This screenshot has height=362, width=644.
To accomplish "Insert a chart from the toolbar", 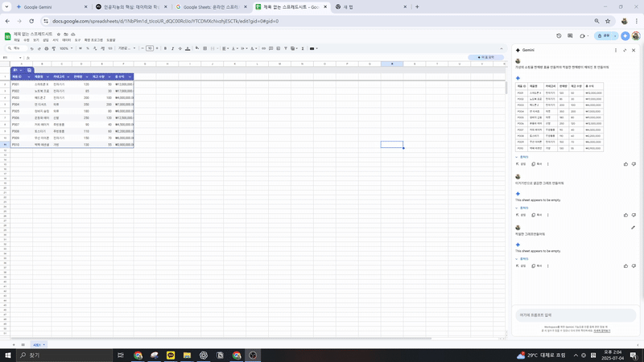I will pos(278,48).
